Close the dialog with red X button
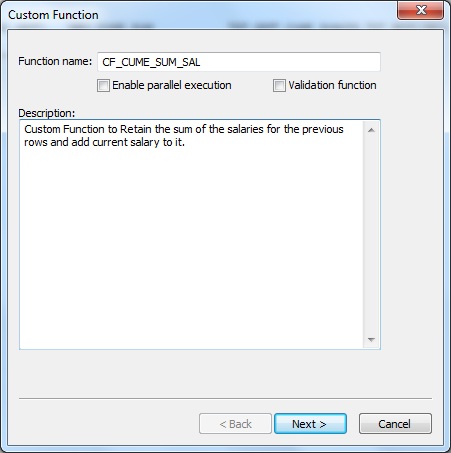 421,10
